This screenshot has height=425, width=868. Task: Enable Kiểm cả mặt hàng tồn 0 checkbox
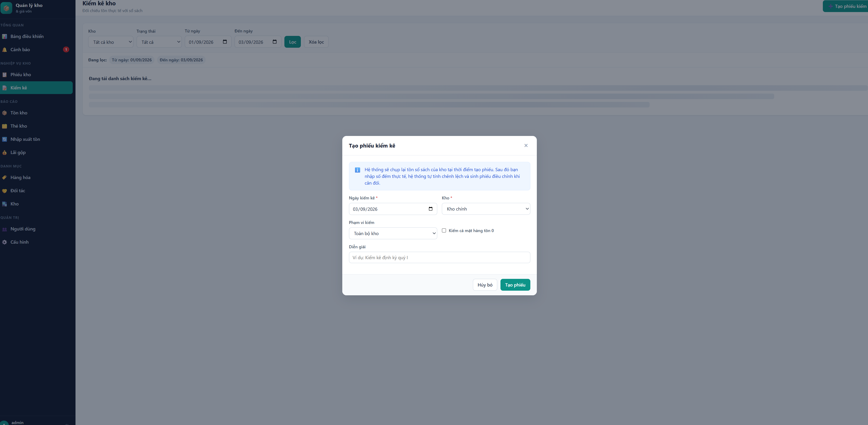[x=444, y=230]
